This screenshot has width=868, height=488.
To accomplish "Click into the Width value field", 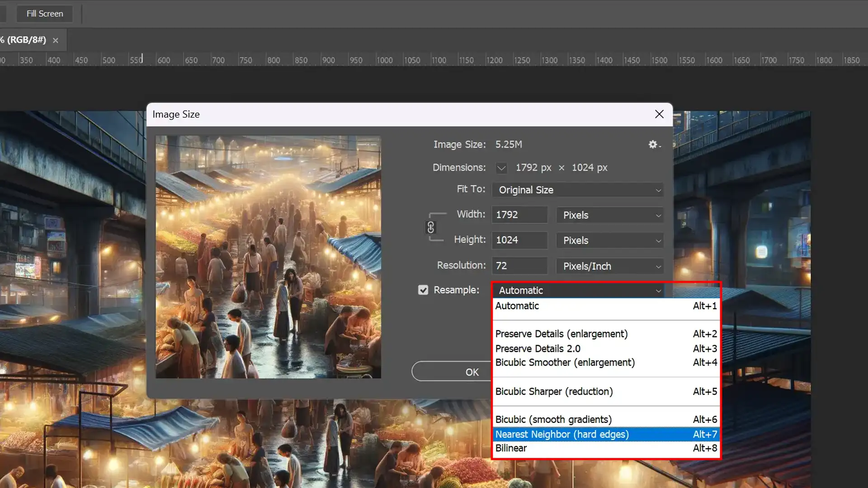I will pos(519,215).
